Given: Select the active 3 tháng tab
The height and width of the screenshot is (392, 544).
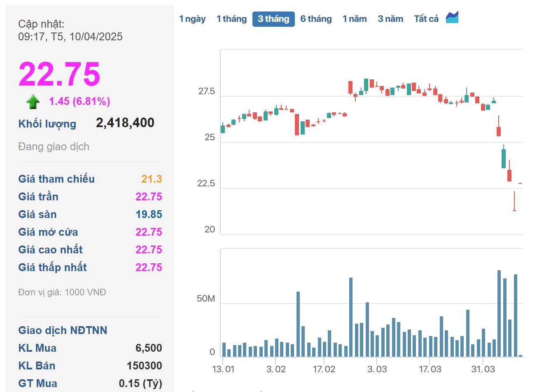Looking at the screenshot, I should pos(273,19).
